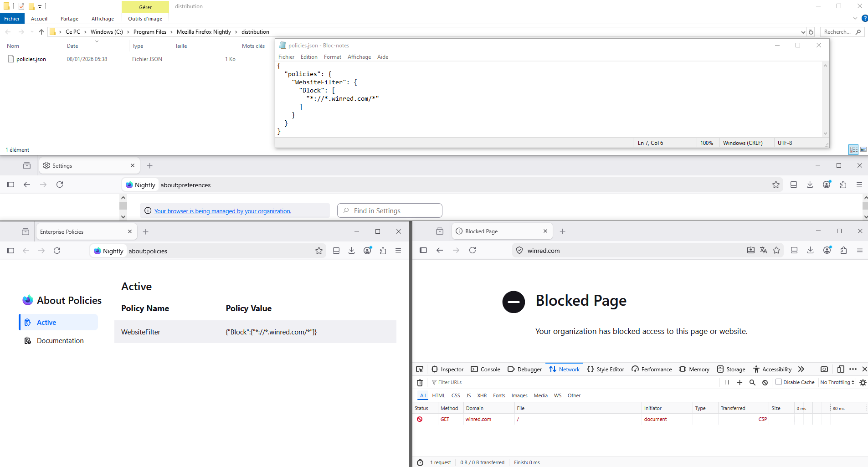Enable the Disable Cache checkbox
Image resolution: width=868 pixels, height=467 pixels.
pos(779,382)
